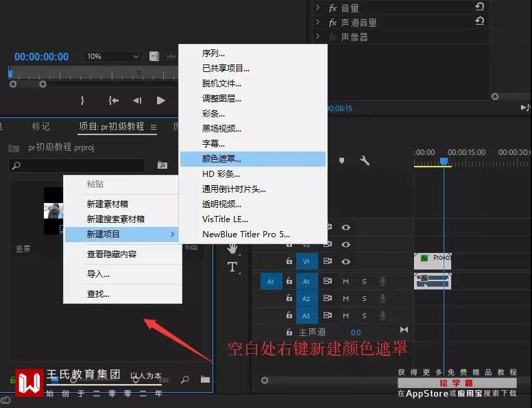Click the V1 track target button
The image size is (532, 408).
click(x=306, y=261)
